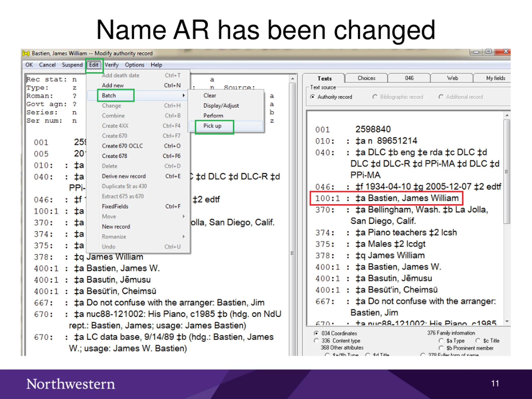The width and height of the screenshot is (532, 399).
Task: Choose Create 678 menu item
Action: click(139, 156)
